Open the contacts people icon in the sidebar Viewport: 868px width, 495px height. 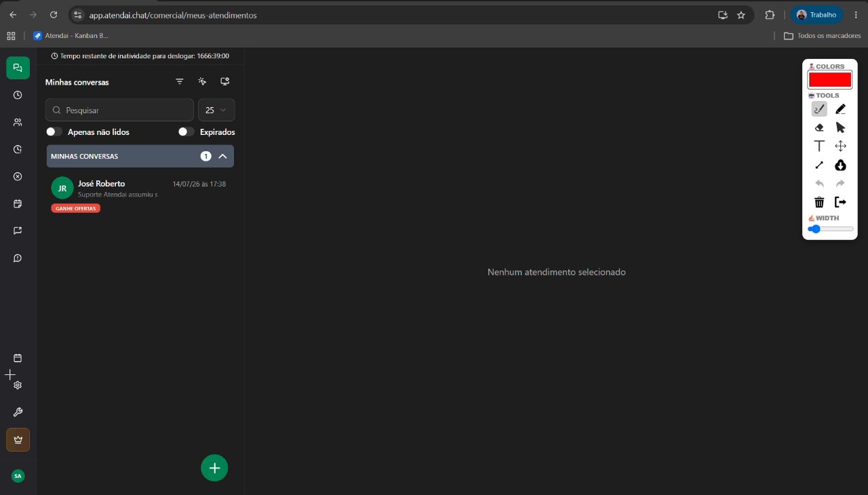tap(18, 122)
